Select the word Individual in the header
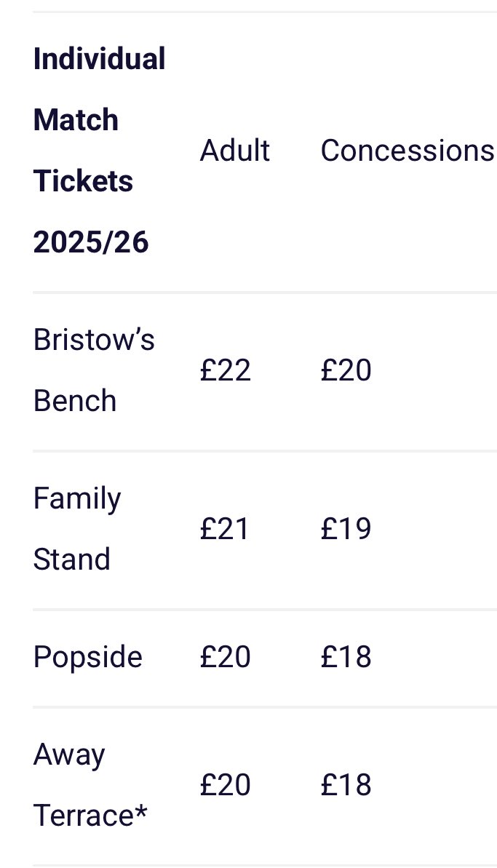 click(x=99, y=59)
